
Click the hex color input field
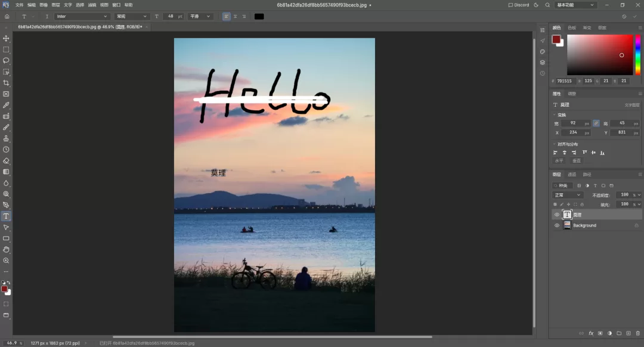tap(565, 81)
